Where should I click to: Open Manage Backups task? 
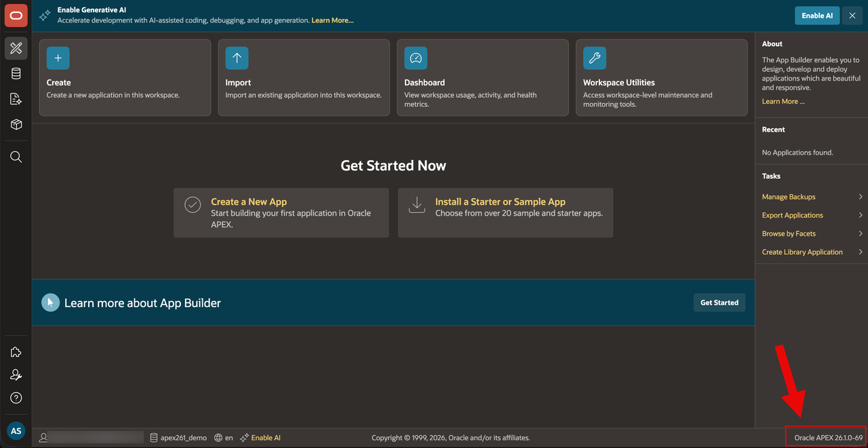(x=789, y=197)
